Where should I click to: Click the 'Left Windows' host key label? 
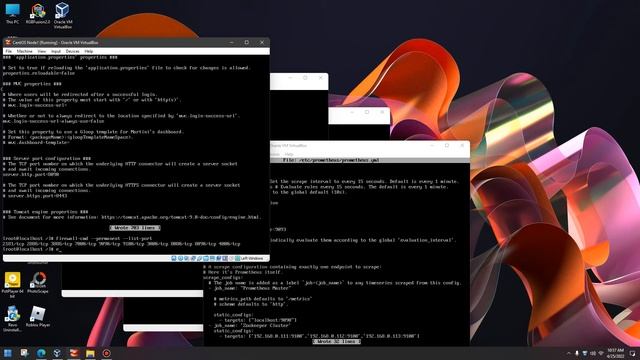(x=252, y=258)
